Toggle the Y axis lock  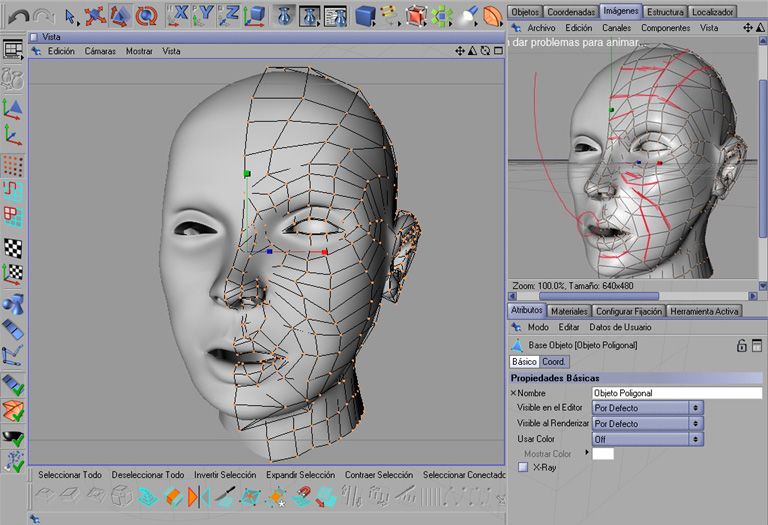202,15
